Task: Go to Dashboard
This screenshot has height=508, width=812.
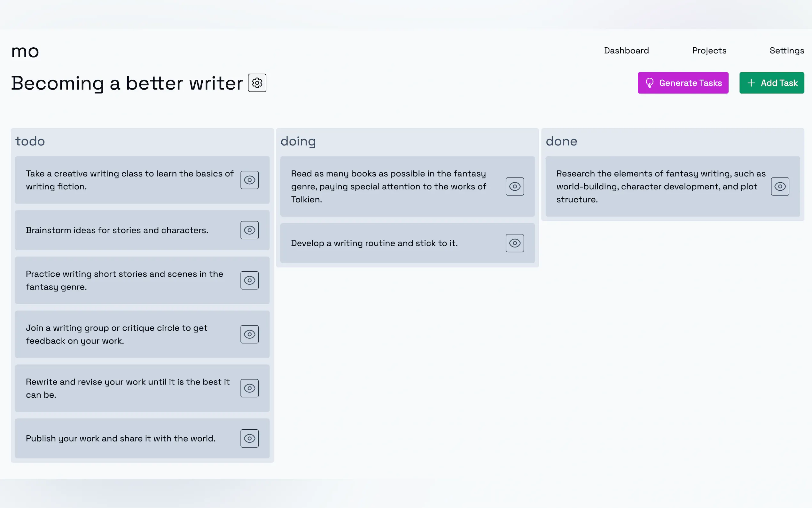Action: click(626, 51)
